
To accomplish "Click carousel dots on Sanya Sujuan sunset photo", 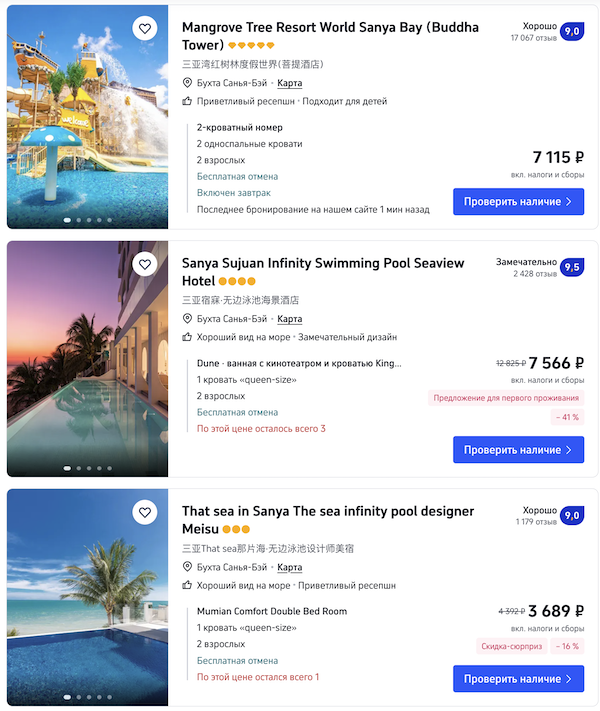I will coord(88,467).
